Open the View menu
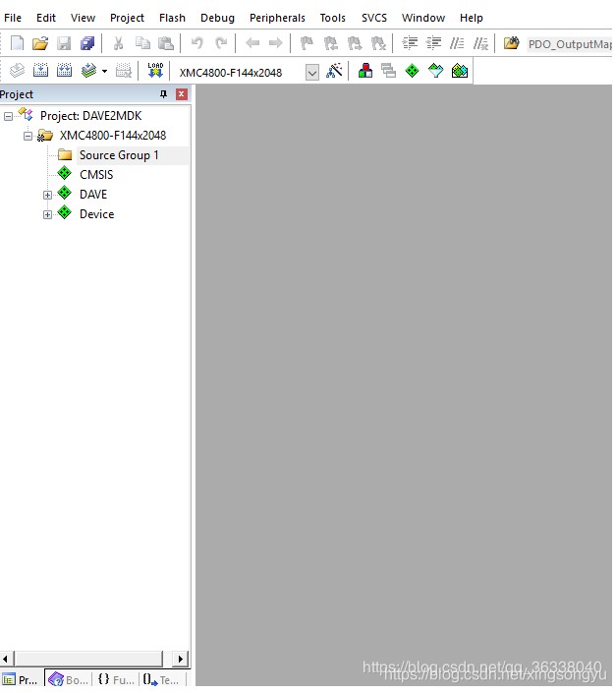The width and height of the screenshot is (616, 693). tap(83, 18)
